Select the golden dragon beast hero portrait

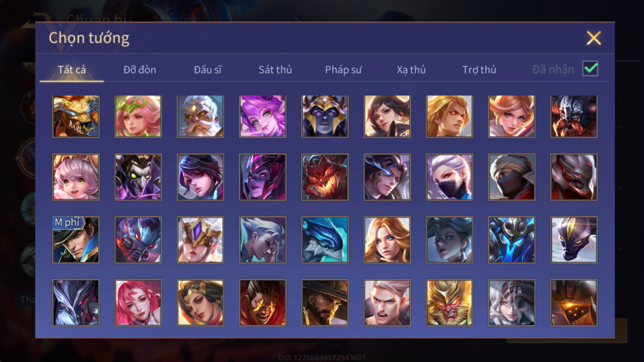(76, 117)
